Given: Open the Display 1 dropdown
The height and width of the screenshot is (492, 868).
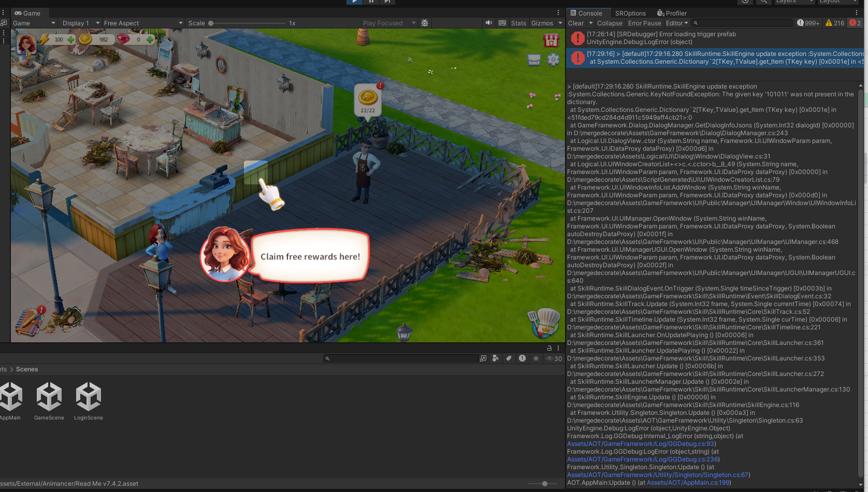Looking at the screenshot, I should (81, 23).
